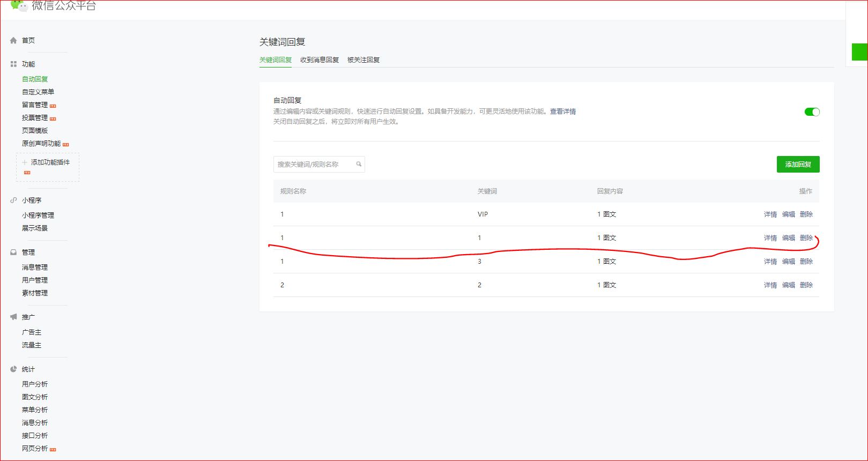This screenshot has height=461, width=868.
Task: Go to 首页 in the sidebar
Action: tap(28, 41)
